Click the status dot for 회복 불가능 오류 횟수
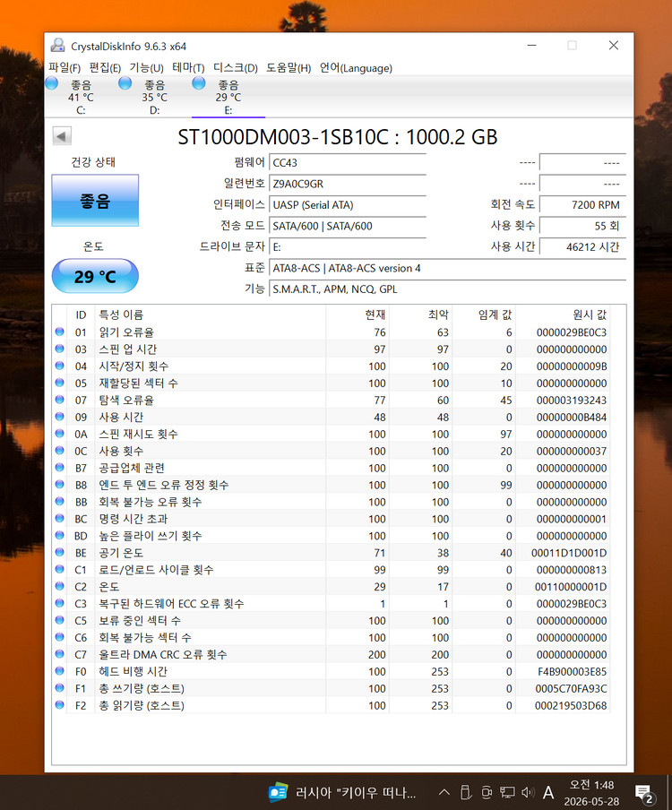Viewport: 672px width, 810px height. tap(59, 501)
